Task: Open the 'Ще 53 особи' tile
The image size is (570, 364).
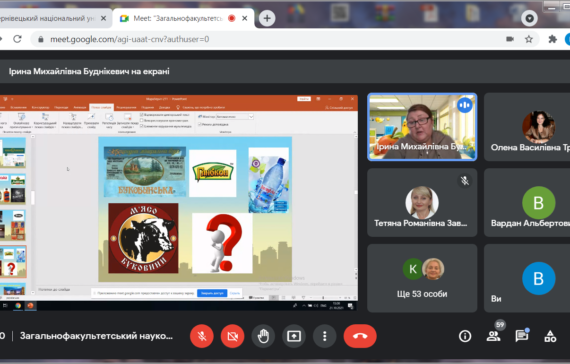Action: [x=422, y=278]
